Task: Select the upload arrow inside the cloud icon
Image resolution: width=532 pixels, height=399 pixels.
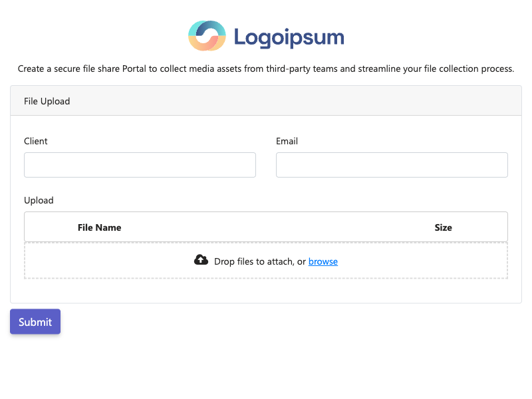Action: point(201,260)
